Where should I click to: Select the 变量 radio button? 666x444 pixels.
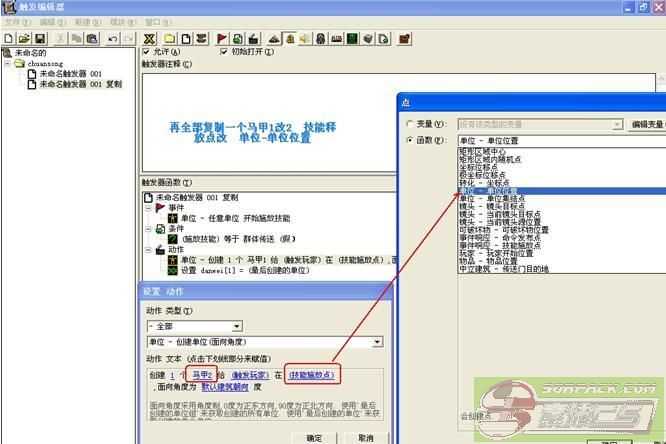[410, 124]
